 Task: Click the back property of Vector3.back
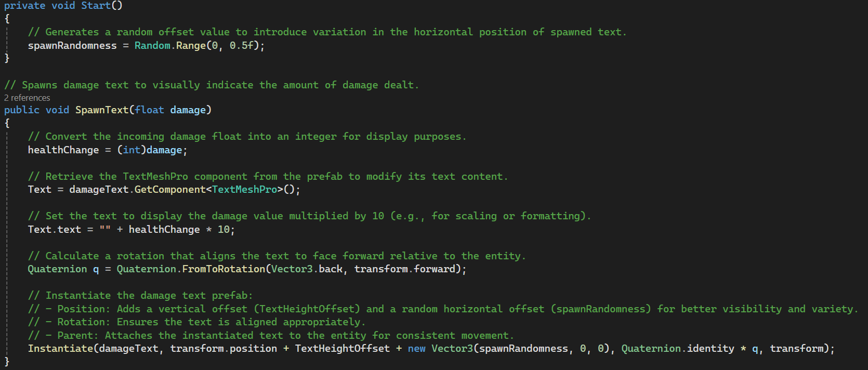[x=331, y=269]
